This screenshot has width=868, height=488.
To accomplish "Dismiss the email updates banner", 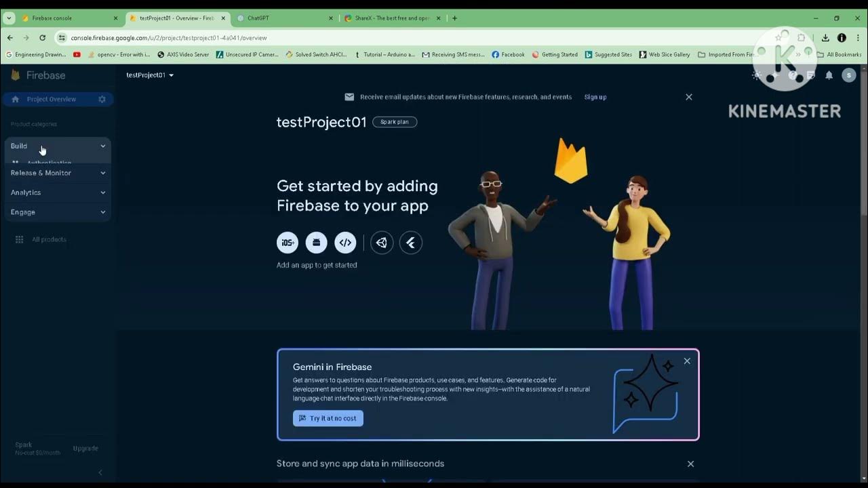I will (689, 97).
